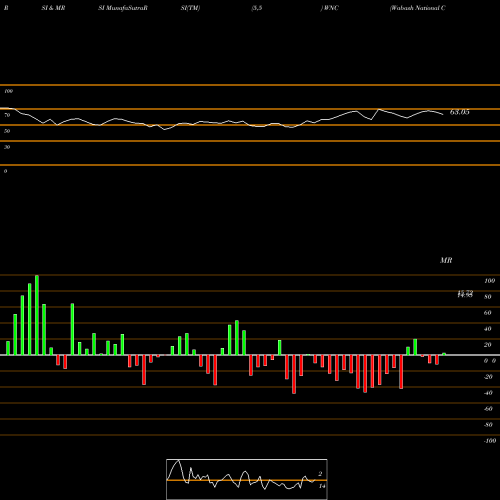
Task: Click the '2' label in mini chart
Action: 320,474
